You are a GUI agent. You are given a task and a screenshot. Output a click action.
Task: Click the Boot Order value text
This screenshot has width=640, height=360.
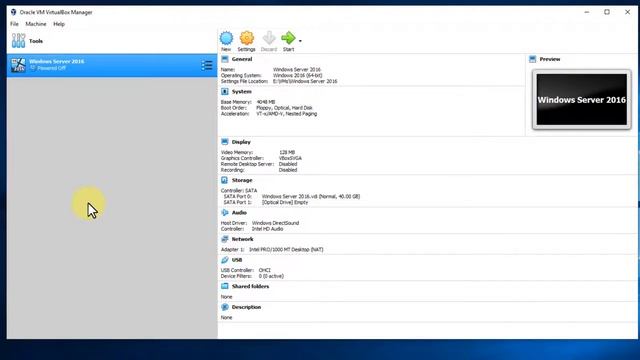284,108
